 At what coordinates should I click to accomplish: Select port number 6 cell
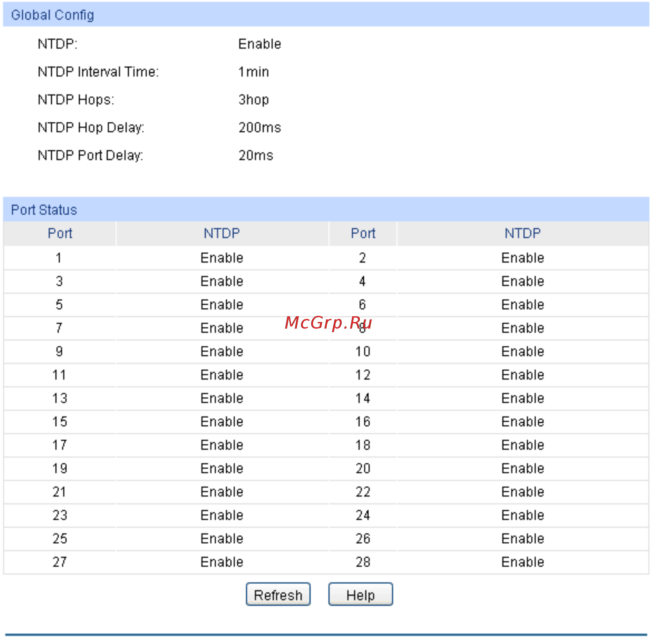[x=363, y=304]
